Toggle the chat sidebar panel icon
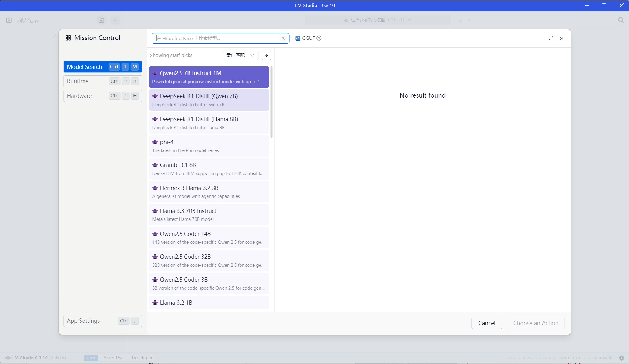 click(x=9, y=20)
